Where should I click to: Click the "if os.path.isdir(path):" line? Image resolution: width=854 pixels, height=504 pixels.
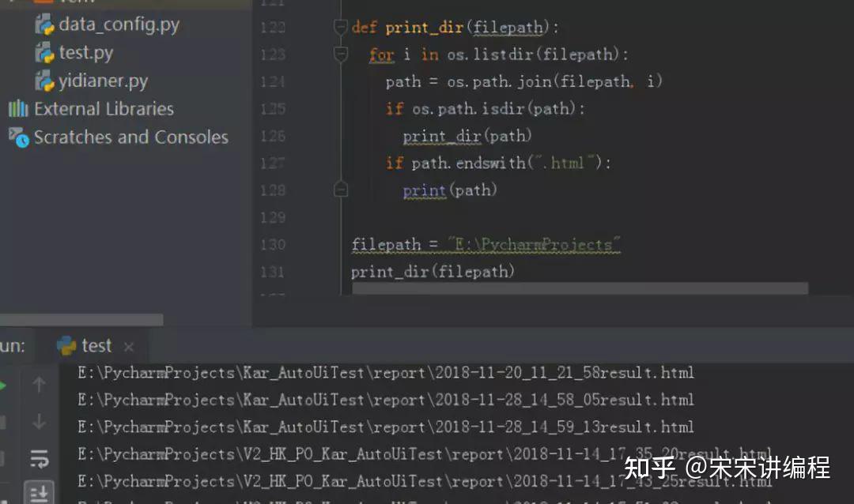(486, 109)
